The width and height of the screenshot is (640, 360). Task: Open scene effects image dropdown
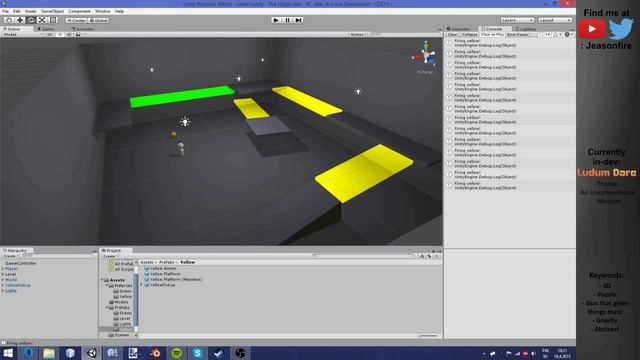click(x=80, y=35)
